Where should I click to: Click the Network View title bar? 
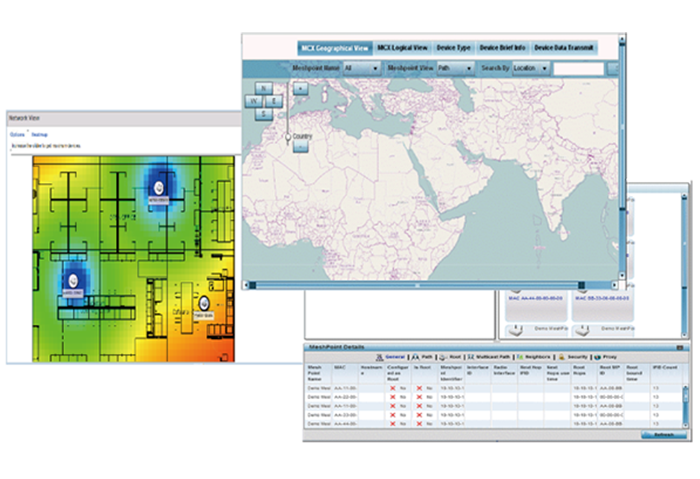tap(124, 118)
